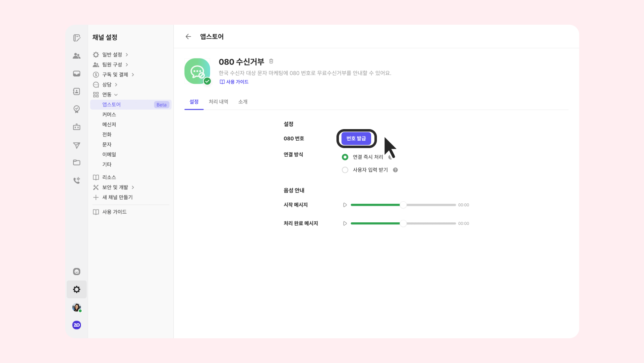Click the trash icon beside 080 수신거부
The image size is (644, 363).
(271, 61)
